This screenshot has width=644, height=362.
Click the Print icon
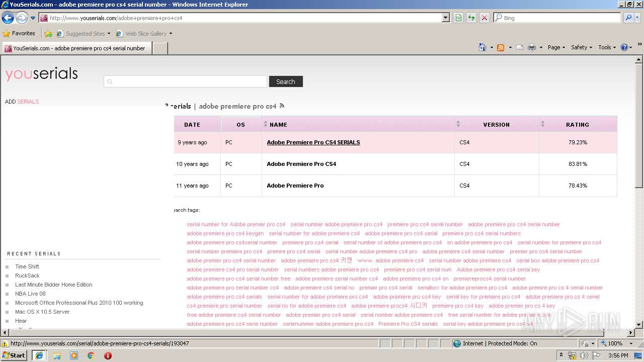pos(531,47)
